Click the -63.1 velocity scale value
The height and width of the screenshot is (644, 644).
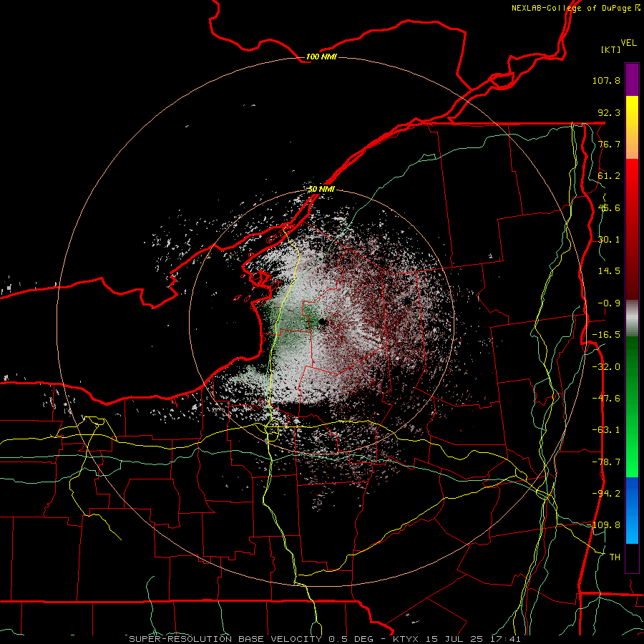click(606, 430)
